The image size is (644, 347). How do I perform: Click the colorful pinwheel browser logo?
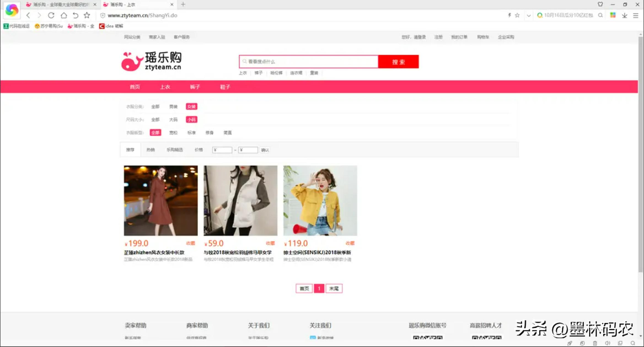pyautogui.click(x=11, y=10)
